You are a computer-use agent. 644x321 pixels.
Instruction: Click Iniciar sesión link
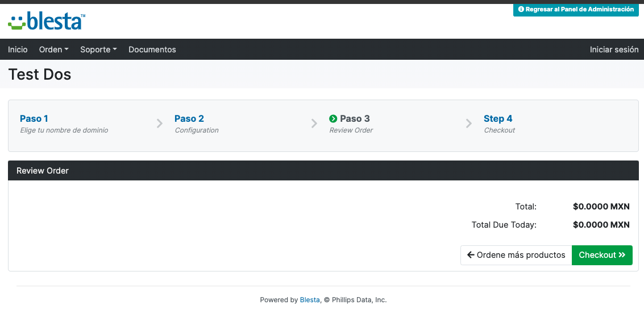click(x=614, y=50)
